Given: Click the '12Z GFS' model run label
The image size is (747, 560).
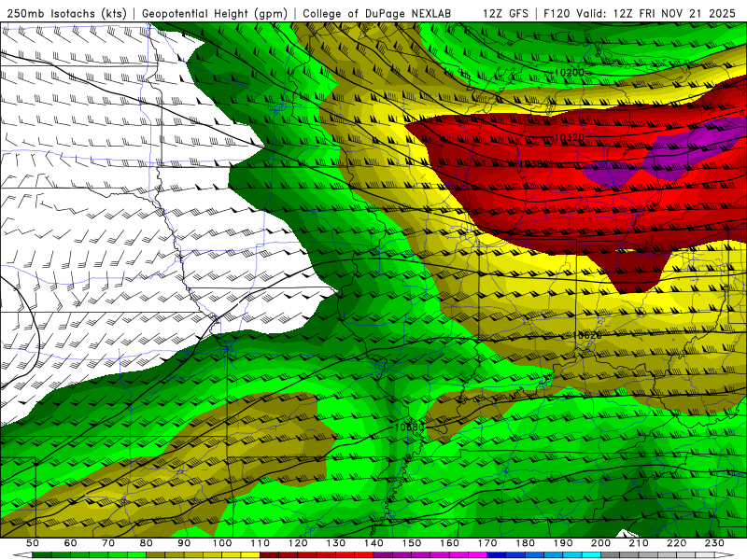Looking at the screenshot, I should click(505, 13).
